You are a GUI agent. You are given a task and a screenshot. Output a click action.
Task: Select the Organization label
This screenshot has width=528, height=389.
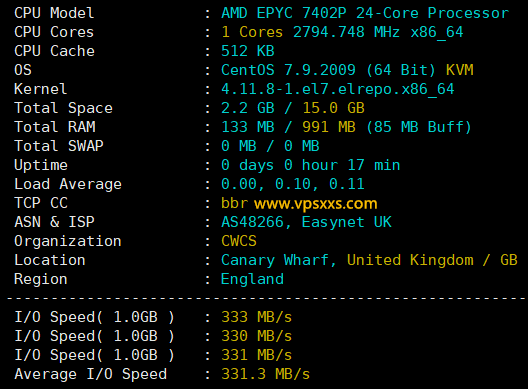(x=68, y=241)
